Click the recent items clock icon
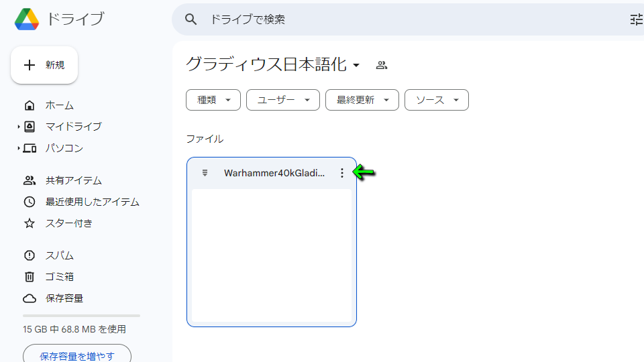 coord(29,202)
